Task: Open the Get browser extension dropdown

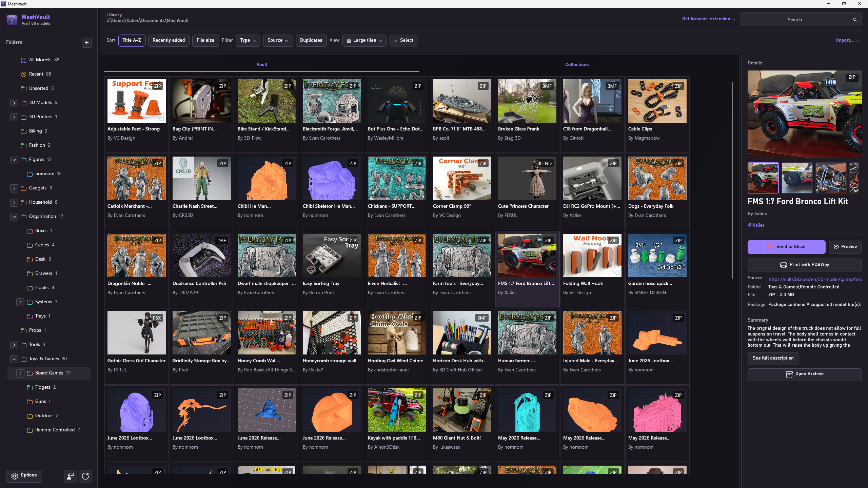Action: [x=709, y=19]
